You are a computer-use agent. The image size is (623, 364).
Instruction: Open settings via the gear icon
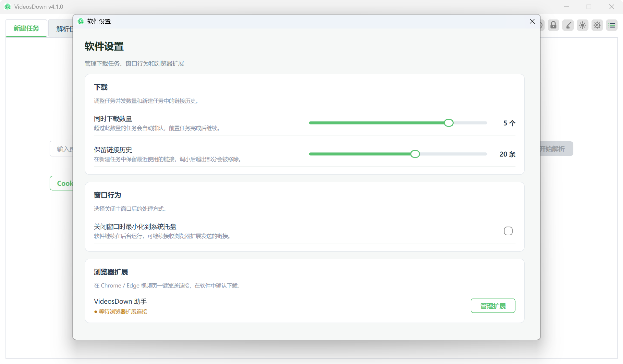point(597,25)
